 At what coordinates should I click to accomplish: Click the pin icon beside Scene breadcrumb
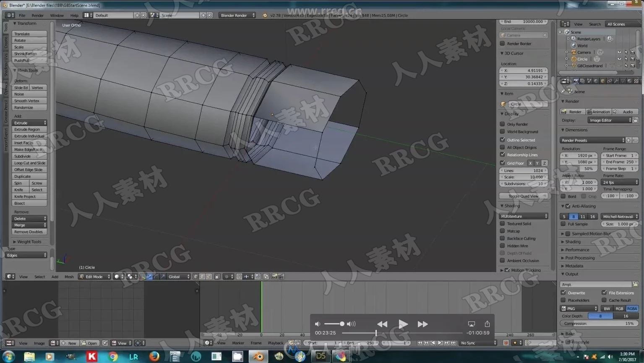click(x=563, y=91)
